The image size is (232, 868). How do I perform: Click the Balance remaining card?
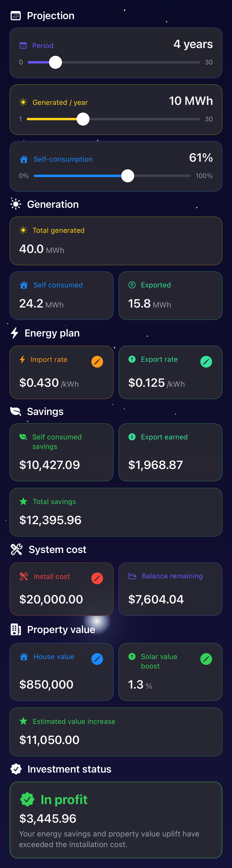(x=170, y=589)
